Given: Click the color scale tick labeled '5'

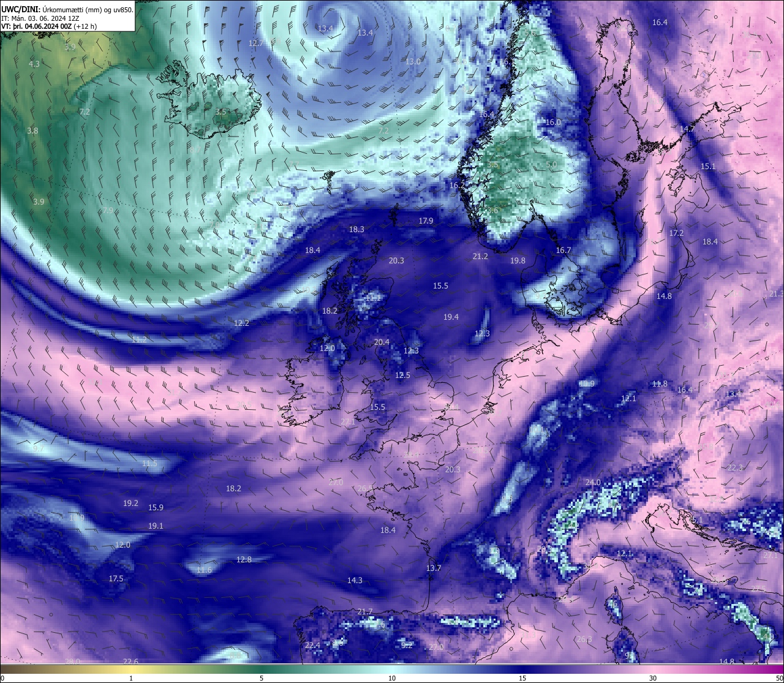Looking at the screenshot, I should click(x=262, y=678).
